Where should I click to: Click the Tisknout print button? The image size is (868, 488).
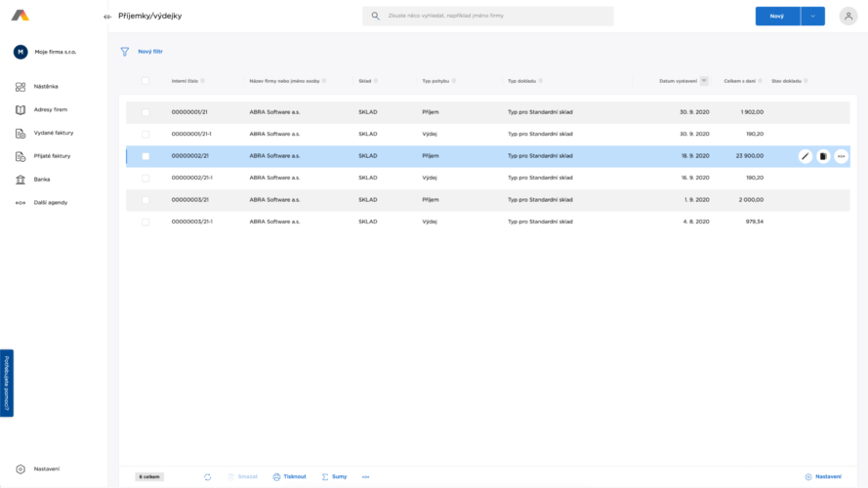(289, 476)
